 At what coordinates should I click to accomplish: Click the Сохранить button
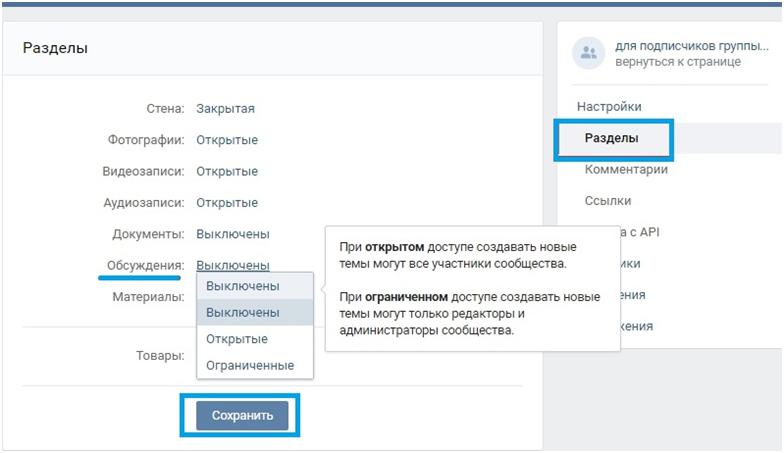tap(242, 416)
